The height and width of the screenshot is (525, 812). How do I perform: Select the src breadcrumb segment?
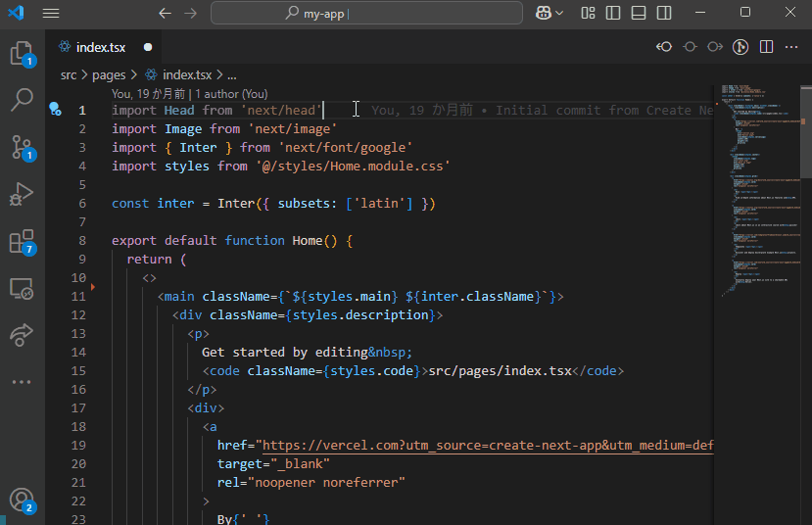69,75
